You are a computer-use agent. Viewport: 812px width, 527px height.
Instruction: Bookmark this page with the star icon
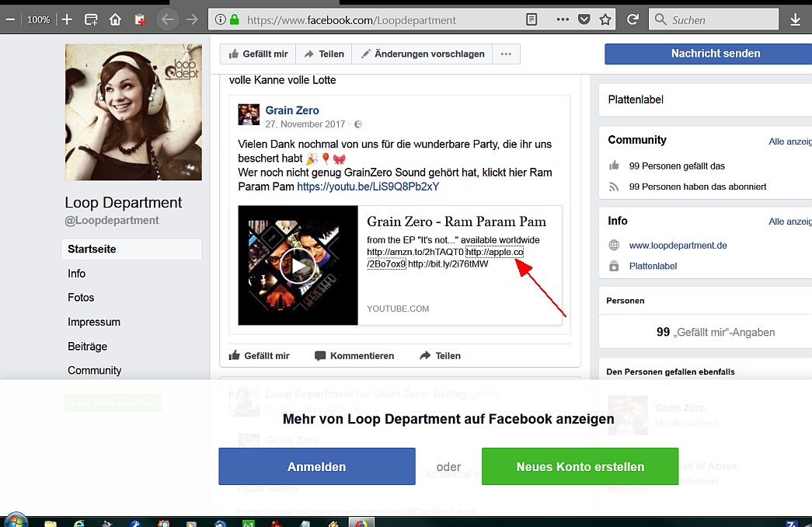point(606,19)
